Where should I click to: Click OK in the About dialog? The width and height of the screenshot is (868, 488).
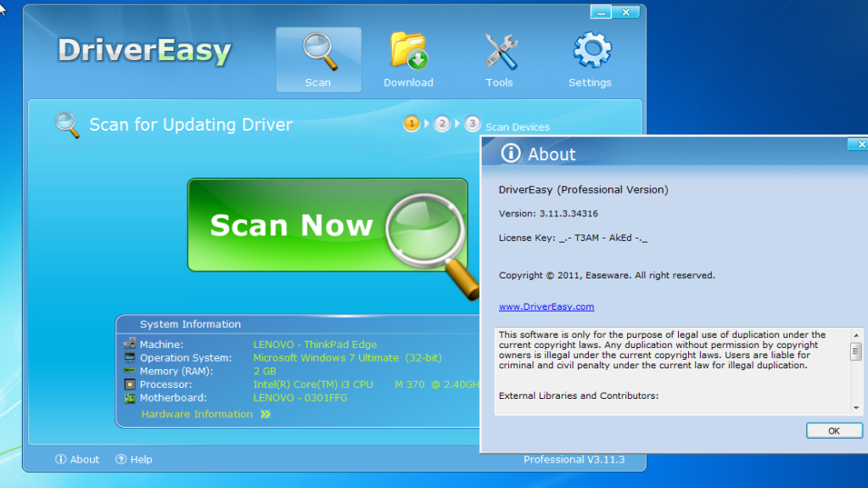coord(834,430)
